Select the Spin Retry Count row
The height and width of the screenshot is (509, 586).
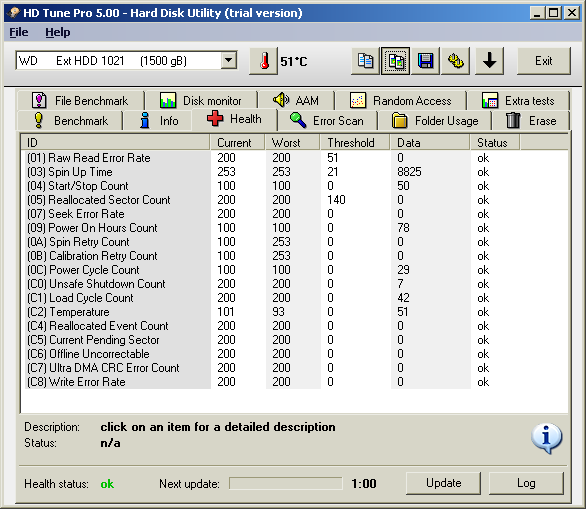295,242
